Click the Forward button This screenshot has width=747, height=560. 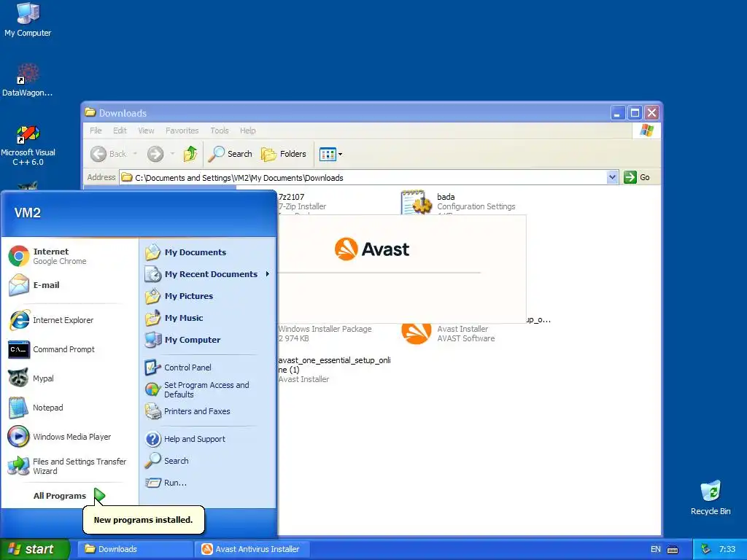tap(155, 154)
